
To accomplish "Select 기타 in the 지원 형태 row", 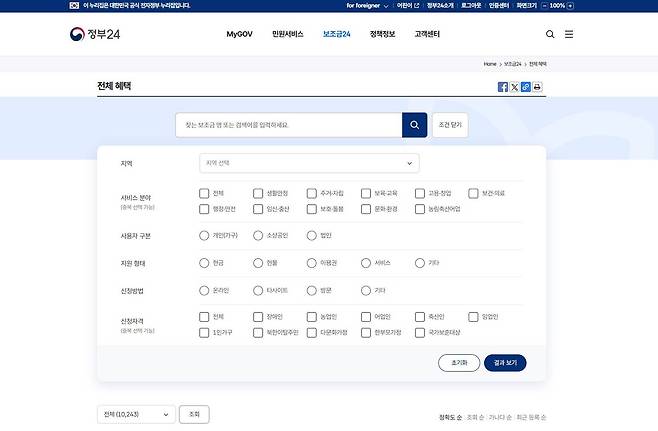I will click(x=420, y=263).
